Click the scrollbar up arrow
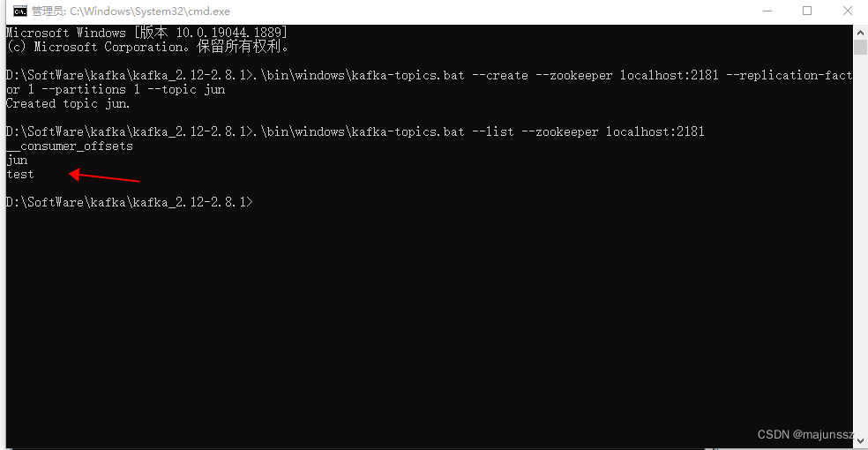This screenshot has width=868, height=450. tap(860, 33)
